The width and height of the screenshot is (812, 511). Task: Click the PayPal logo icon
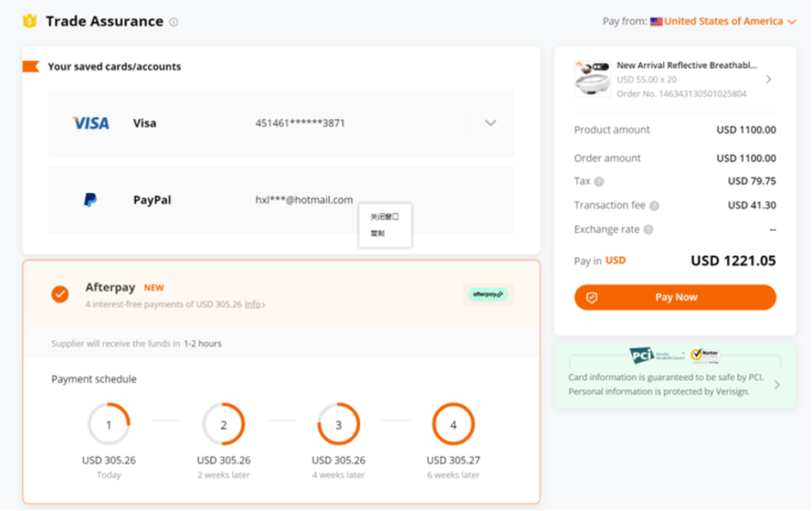(x=90, y=200)
